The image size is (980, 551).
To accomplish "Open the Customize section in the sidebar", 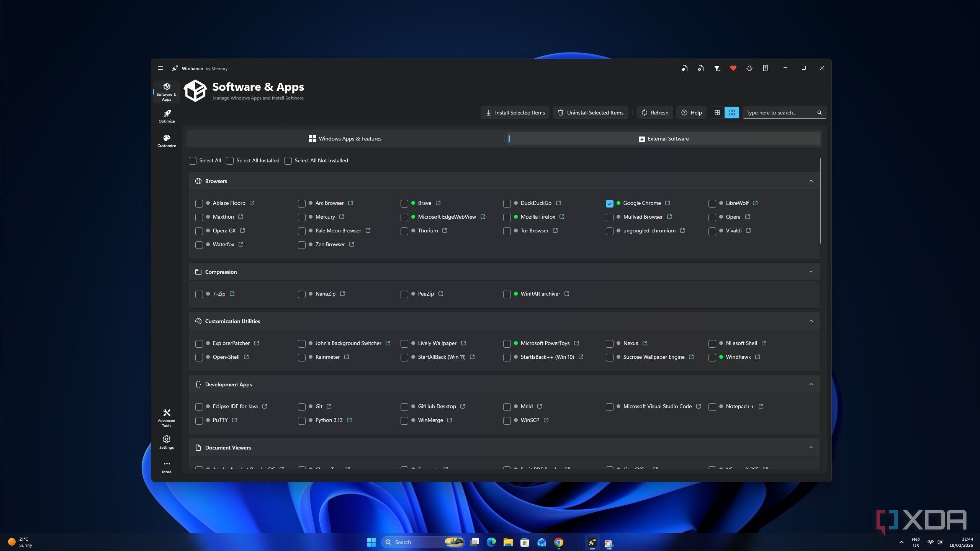I will pos(167,141).
